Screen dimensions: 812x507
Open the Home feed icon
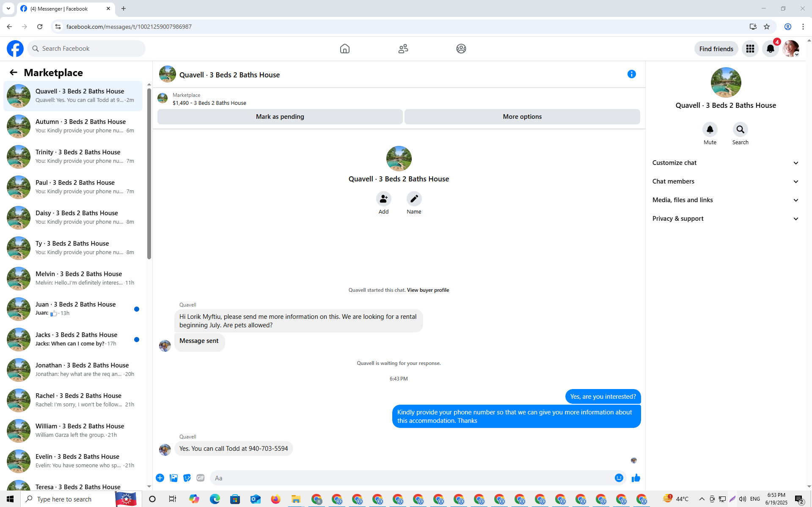click(345, 49)
